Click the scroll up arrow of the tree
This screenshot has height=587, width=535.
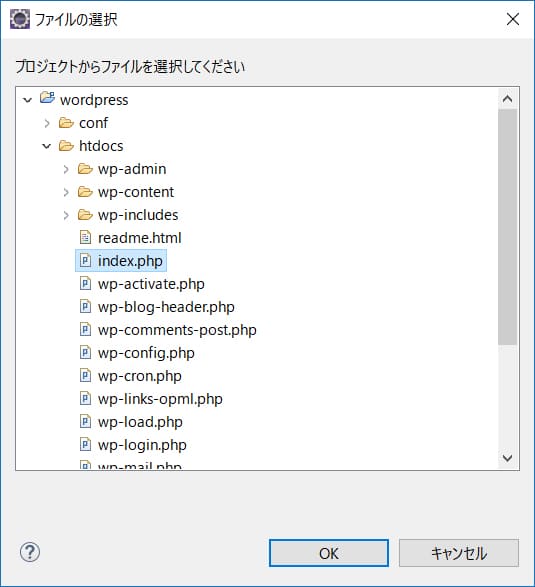coord(507,99)
